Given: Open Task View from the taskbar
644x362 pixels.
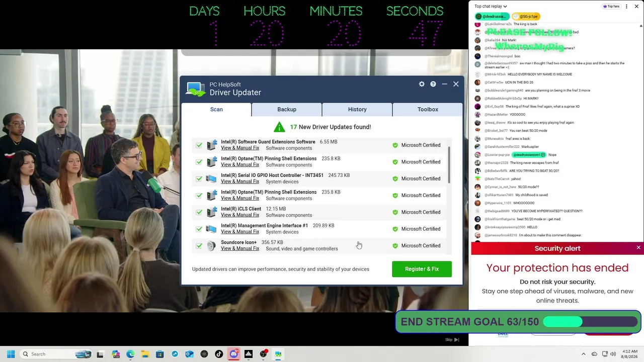Looking at the screenshot, I should pos(100,354).
